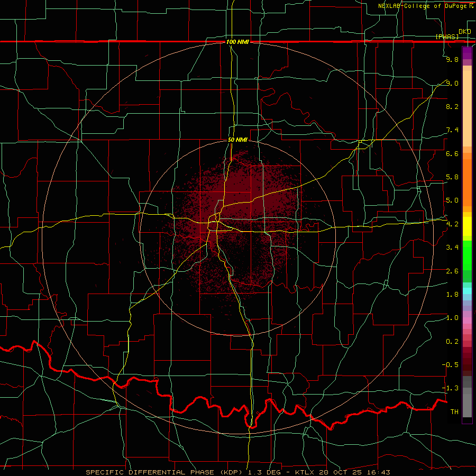
Task: Pick the large light-orange color scale band
Action: 467,109
